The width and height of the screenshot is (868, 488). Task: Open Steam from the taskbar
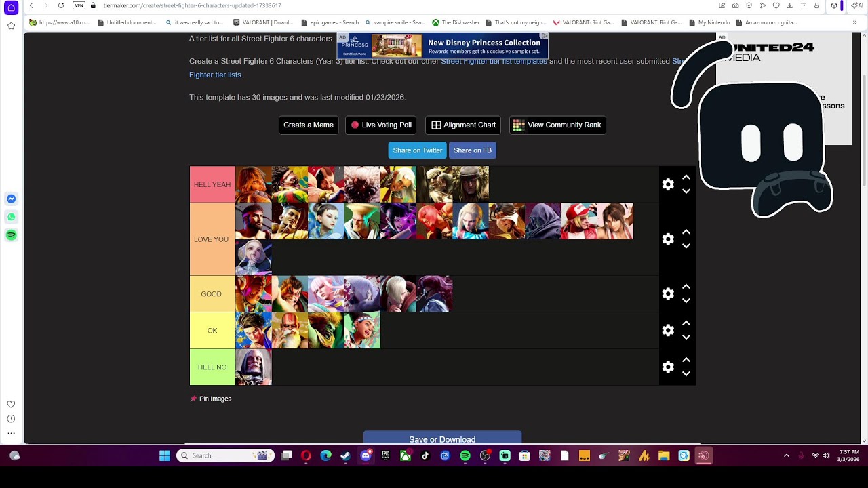point(346,455)
